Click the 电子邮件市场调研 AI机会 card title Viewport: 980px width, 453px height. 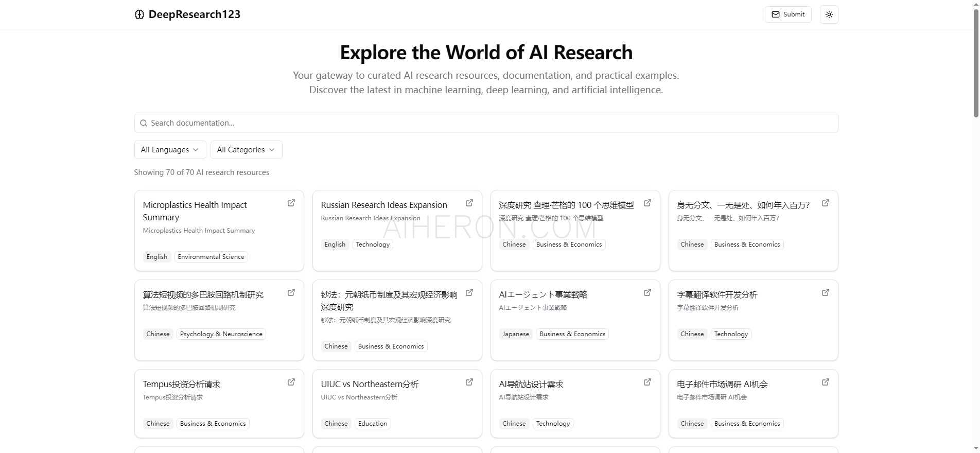click(722, 384)
